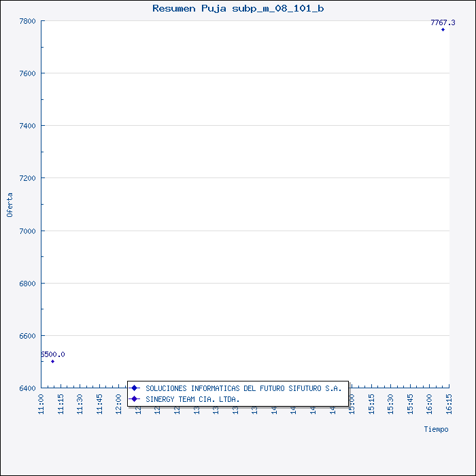Click the 7800 y-axis tick label
476x476 pixels.
pyautogui.click(x=27, y=21)
